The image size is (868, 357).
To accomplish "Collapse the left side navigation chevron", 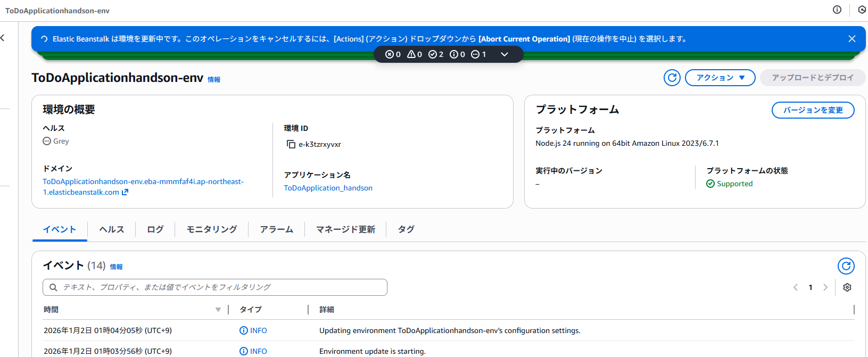I will [x=3, y=38].
